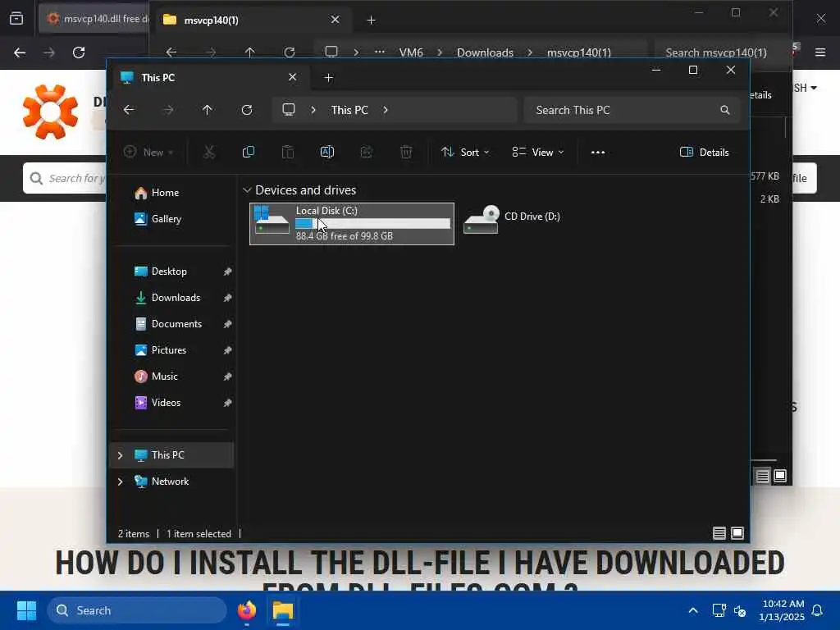Screen dimensions: 840x630
Task: Close the This PC tab
Action: [x=293, y=77]
